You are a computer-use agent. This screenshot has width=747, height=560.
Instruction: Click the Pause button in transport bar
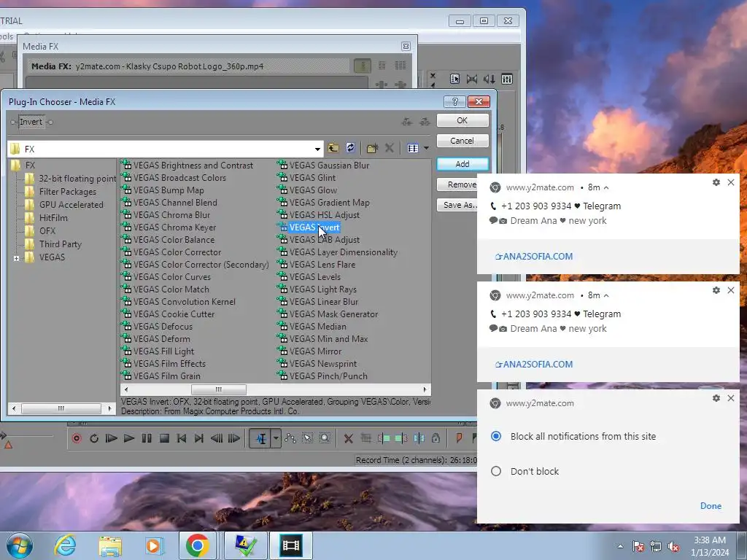(x=146, y=438)
